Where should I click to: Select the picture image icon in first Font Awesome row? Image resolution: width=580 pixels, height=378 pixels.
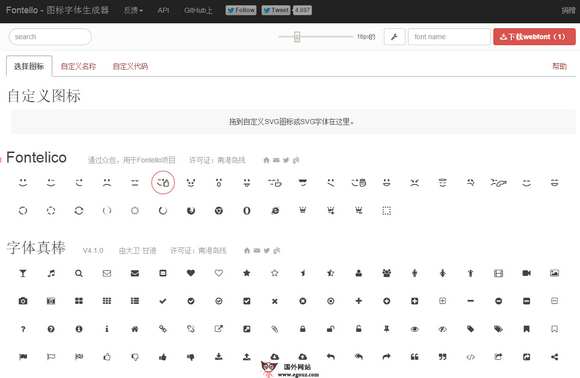click(x=554, y=273)
